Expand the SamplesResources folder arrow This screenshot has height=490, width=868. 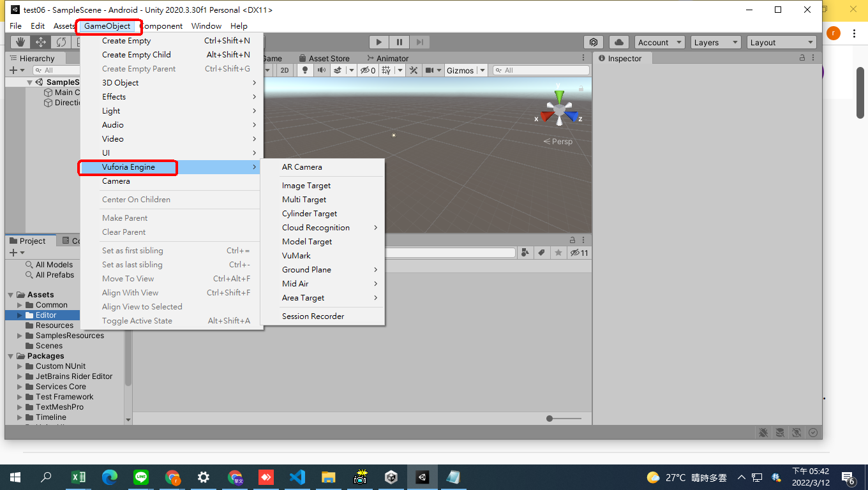[20, 336]
